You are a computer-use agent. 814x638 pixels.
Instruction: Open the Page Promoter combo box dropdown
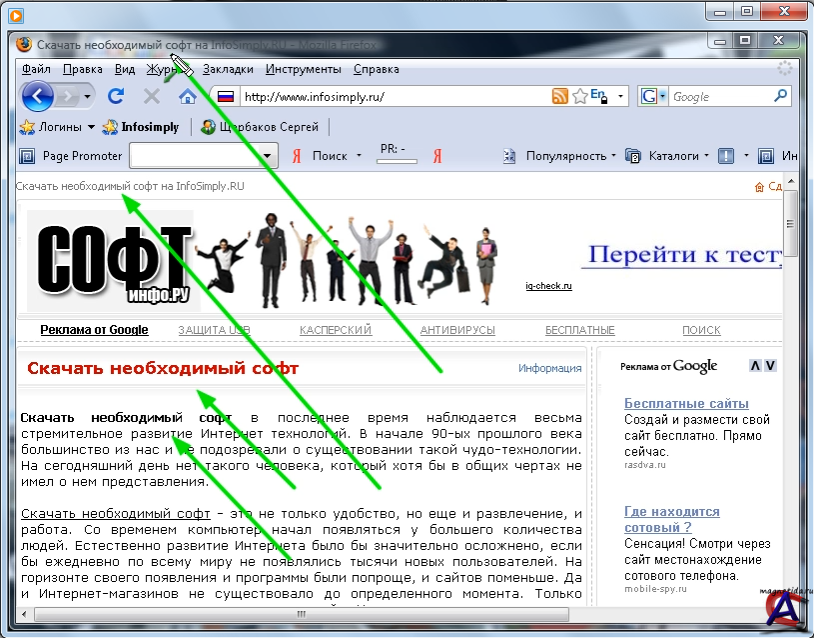[268, 156]
